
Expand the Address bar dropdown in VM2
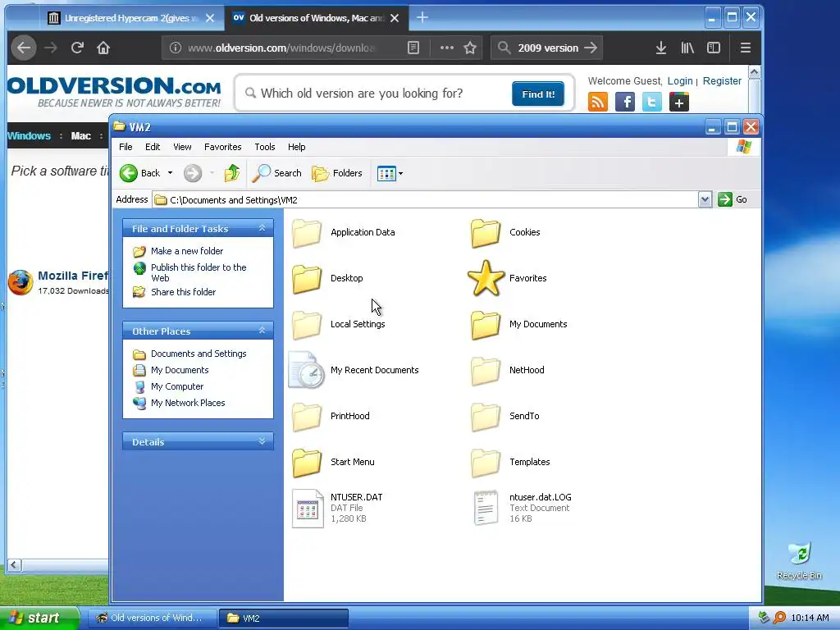705,199
